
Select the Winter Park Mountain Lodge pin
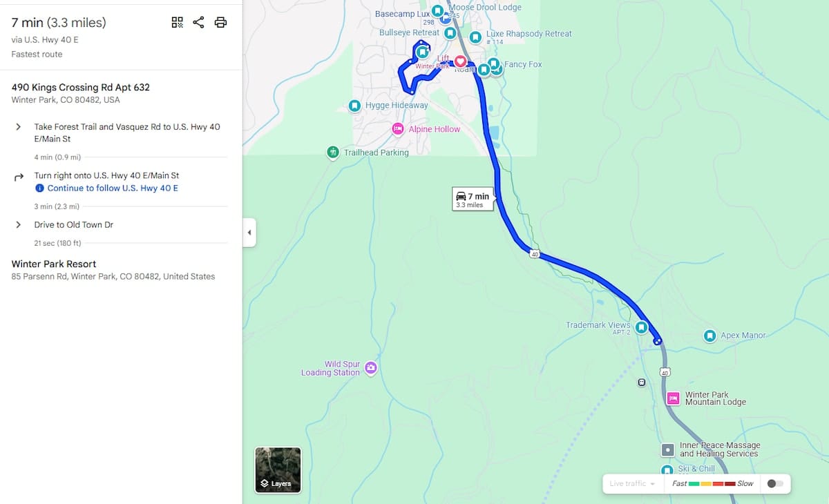point(674,398)
